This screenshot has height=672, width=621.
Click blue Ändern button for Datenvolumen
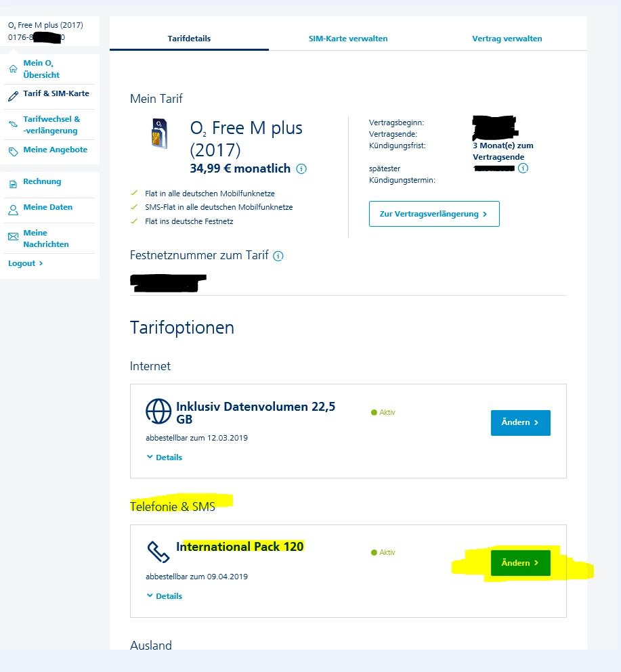tap(520, 422)
